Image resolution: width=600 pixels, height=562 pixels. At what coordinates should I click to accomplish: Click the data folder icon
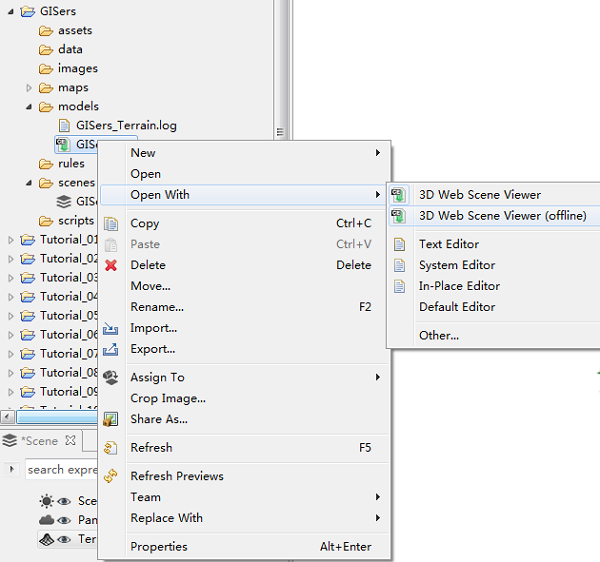pyautogui.click(x=46, y=50)
